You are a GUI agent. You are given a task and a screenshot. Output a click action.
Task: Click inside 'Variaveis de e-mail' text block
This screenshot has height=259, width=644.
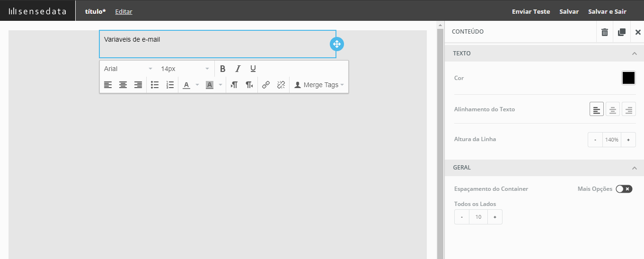tap(218, 44)
